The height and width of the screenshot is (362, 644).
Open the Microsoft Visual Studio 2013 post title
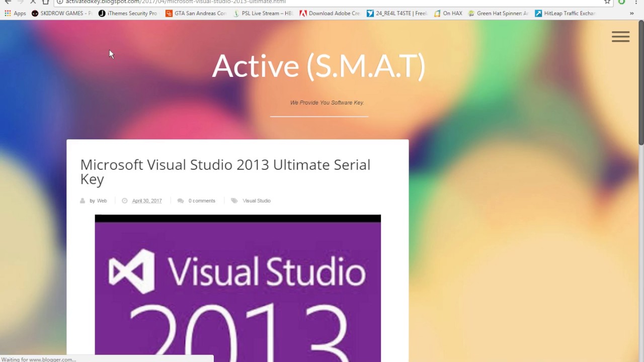pos(225,172)
